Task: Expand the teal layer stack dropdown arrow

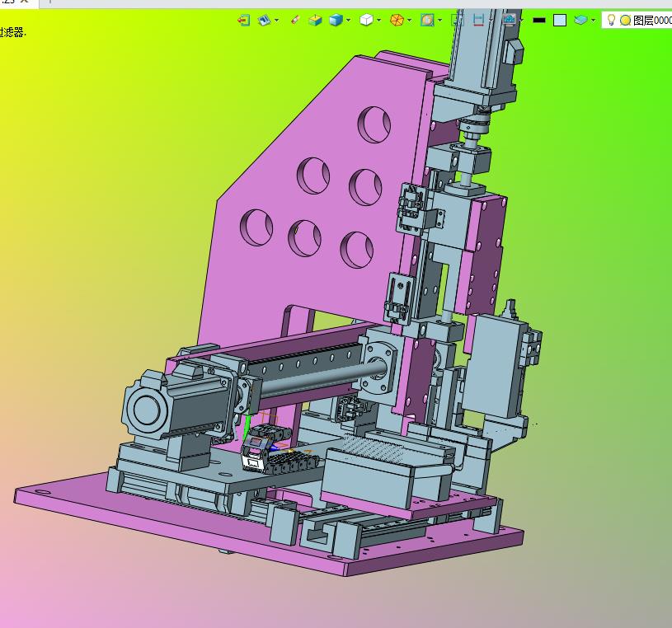Action: pyautogui.click(x=593, y=20)
